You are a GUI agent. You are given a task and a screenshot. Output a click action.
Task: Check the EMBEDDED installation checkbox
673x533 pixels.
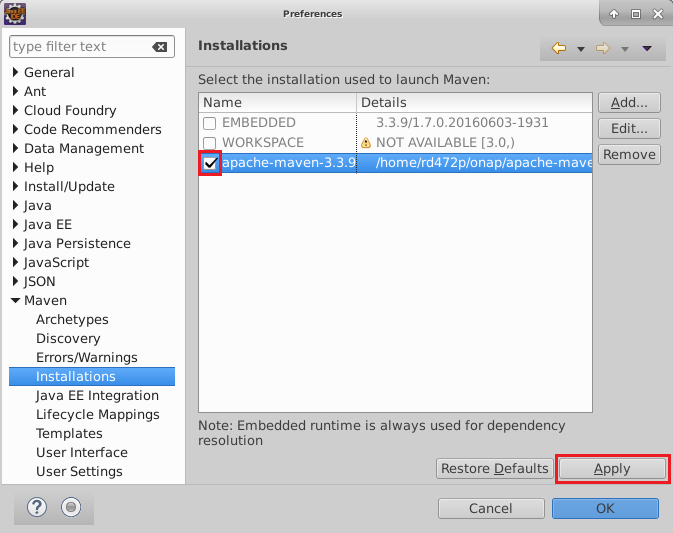(x=209, y=123)
